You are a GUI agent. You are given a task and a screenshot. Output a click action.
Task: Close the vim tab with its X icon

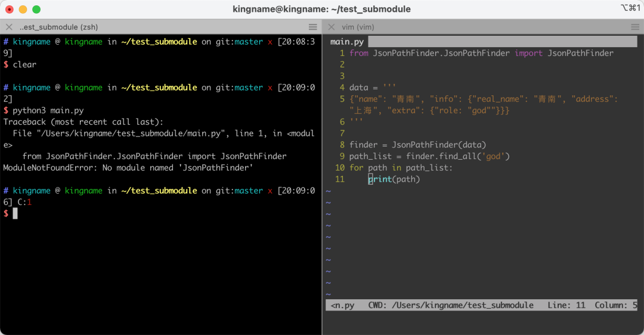coord(332,27)
